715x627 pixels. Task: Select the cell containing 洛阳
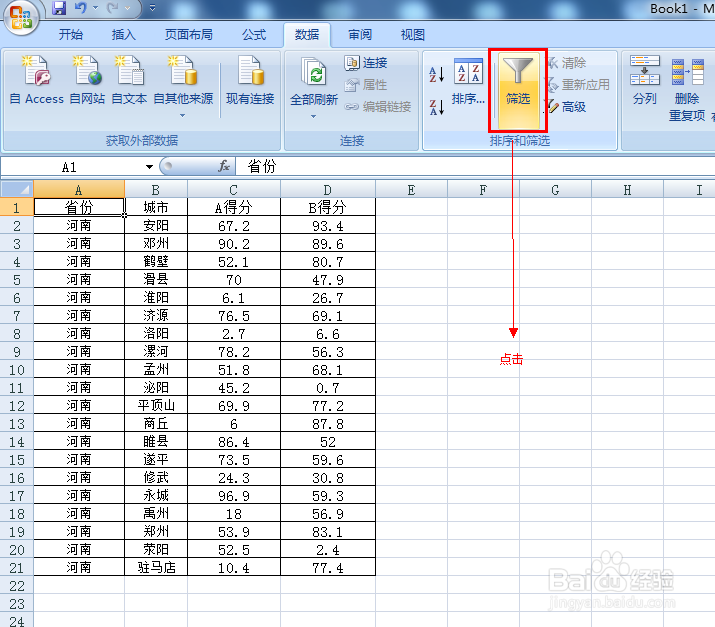pyautogui.click(x=155, y=333)
